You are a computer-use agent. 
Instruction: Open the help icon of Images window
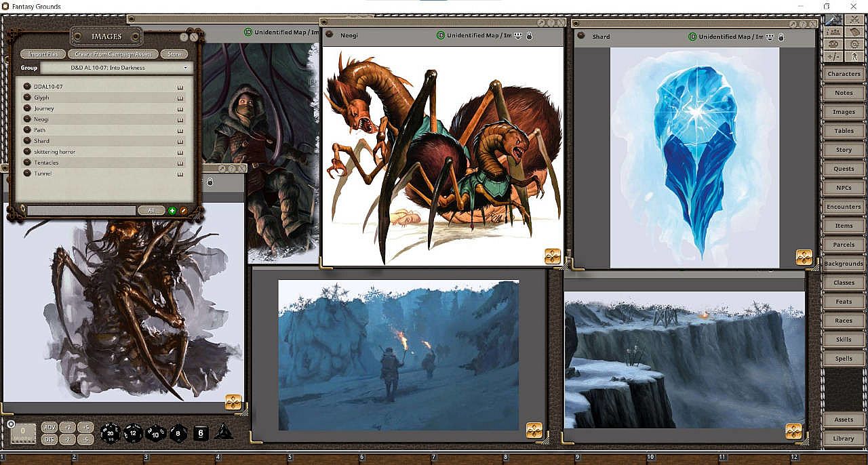click(184, 37)
